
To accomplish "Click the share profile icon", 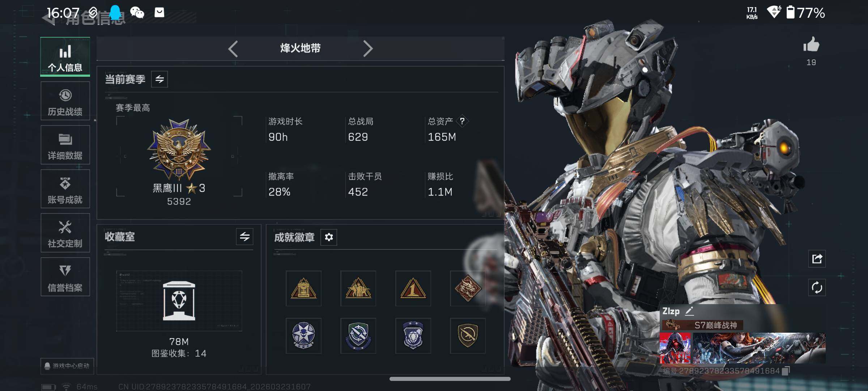I will [817, 259].
